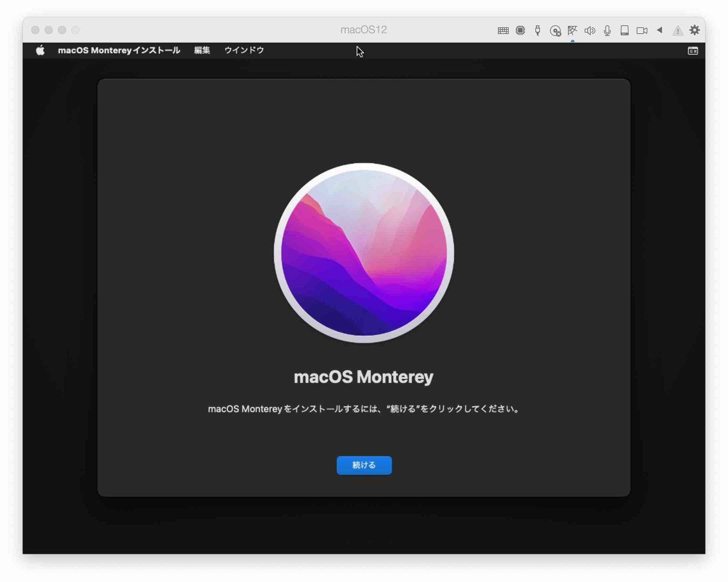Open the hard disk drive icon

pyautogui.click(x=624, y=30)
